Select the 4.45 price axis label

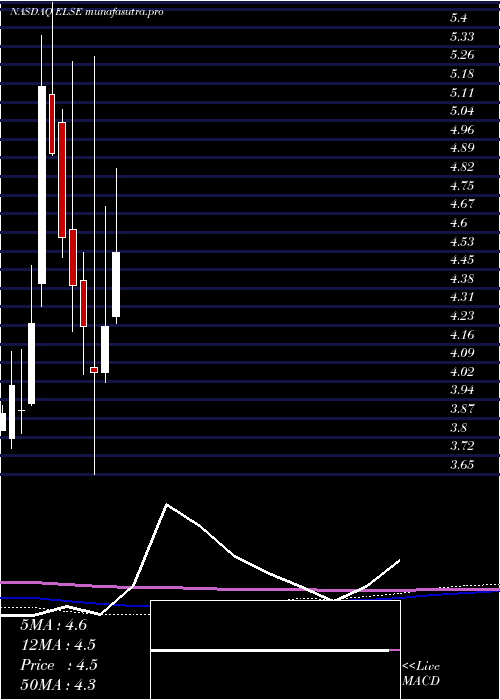462,260
